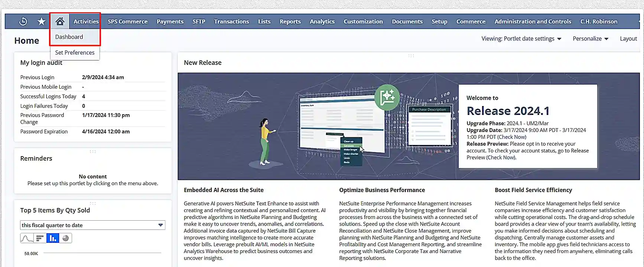Click the My login audit title

coord(41,63)
